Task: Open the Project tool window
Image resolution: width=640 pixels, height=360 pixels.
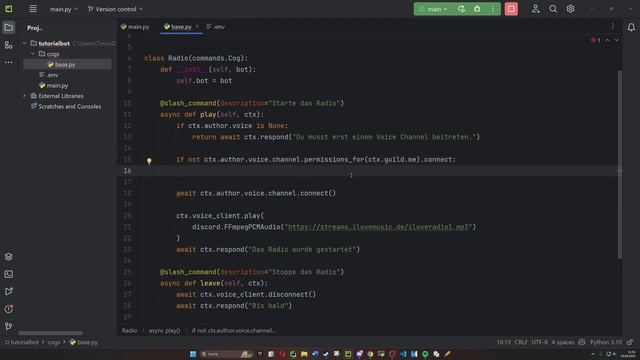Action: (9, 28)
